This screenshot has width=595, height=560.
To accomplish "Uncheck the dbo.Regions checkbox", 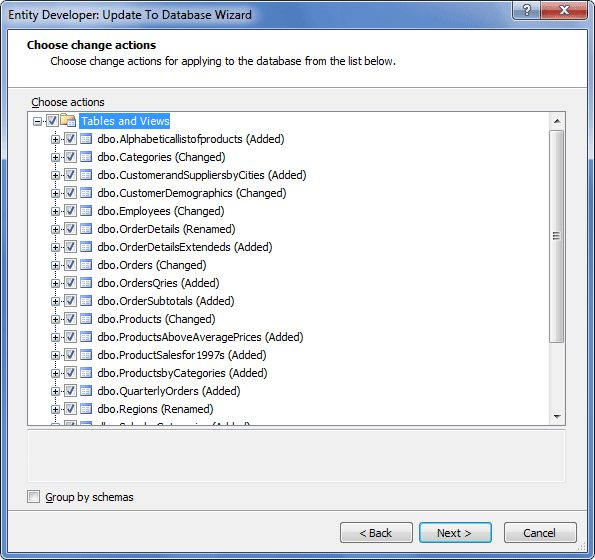I will pyautogui.click(x=70, y=409).
